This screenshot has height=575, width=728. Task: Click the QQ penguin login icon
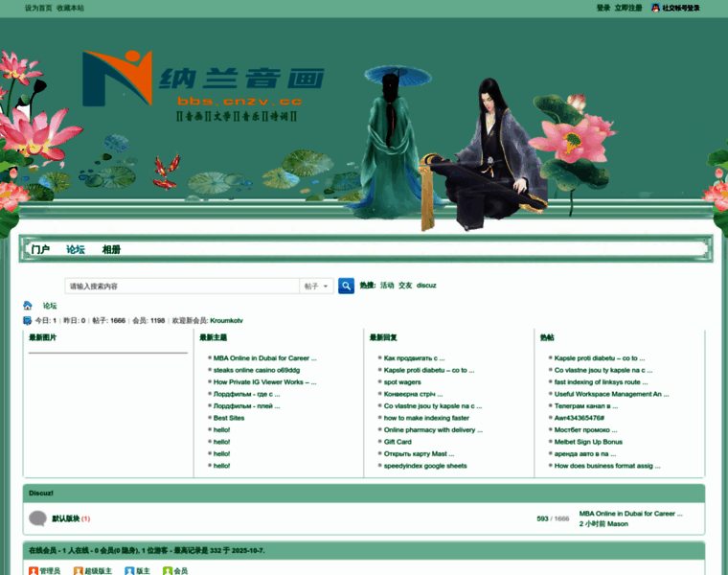tap(655, 8)
